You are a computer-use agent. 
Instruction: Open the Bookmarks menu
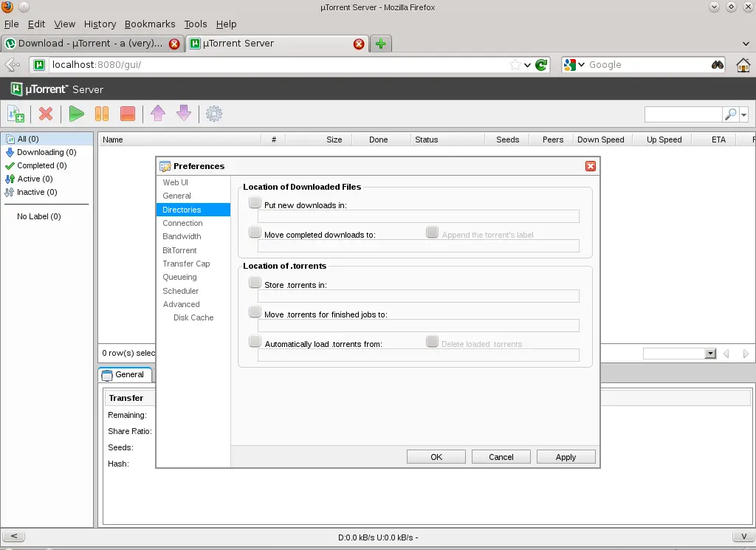(150, 24)
